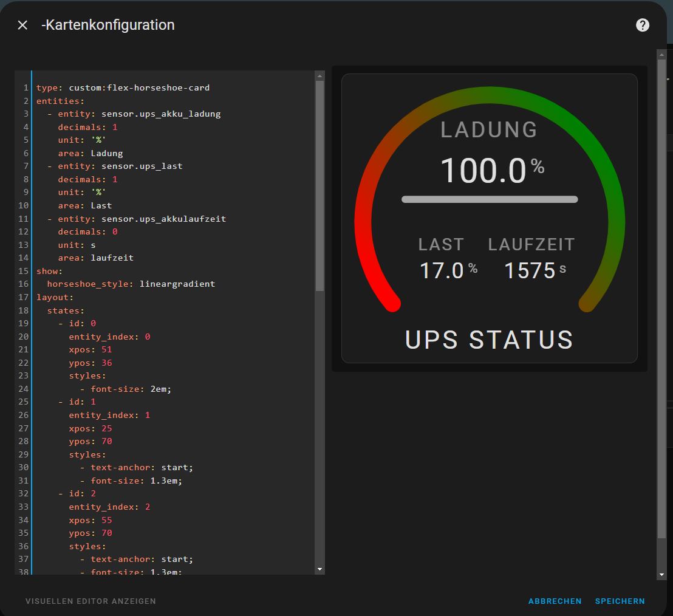Click the dialog scrollbar's down arrow

(x=661, y=574)
